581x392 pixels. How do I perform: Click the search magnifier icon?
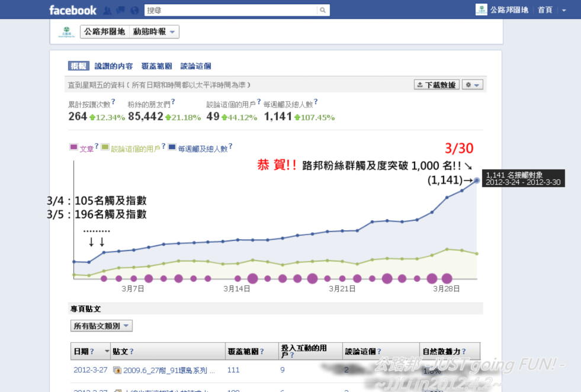pos(323,10)
